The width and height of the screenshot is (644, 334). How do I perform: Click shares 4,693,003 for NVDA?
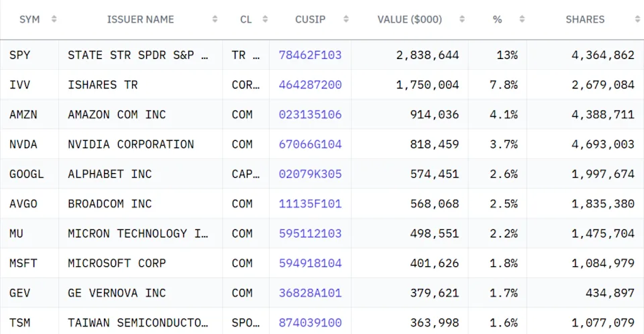point(603,144)
